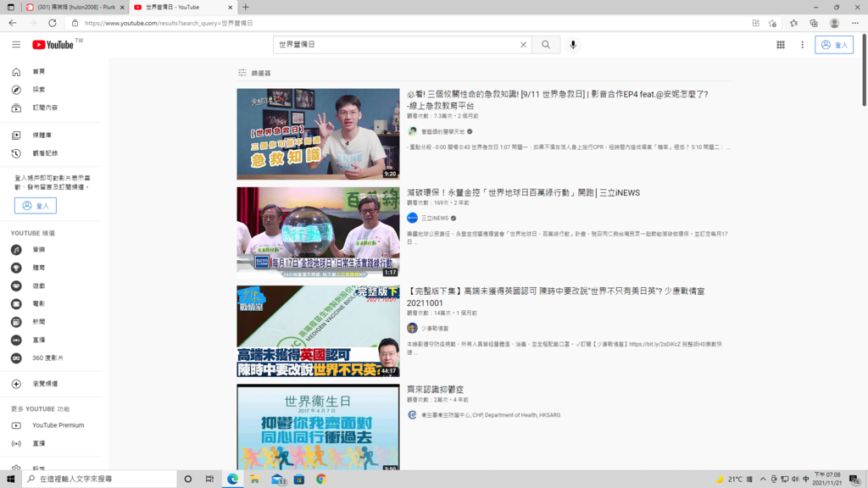Click the Windows taskbar search box

(x=100, y=480)
